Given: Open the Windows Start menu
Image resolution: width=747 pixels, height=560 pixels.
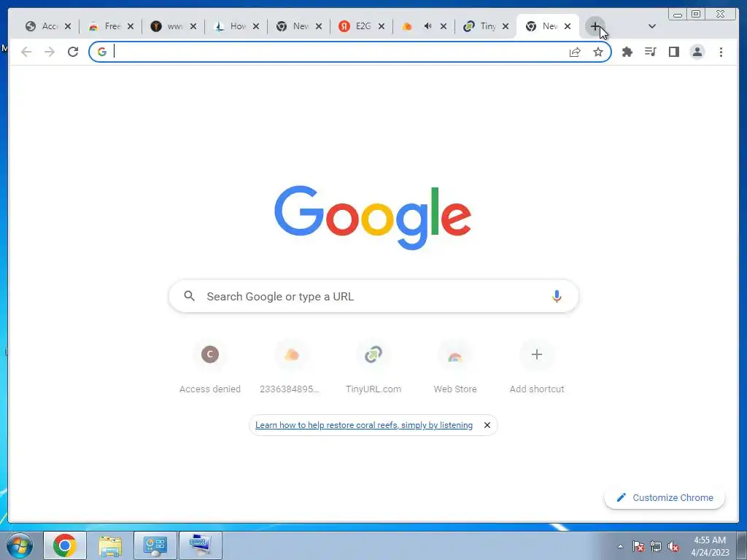Looking at the screenshot, I should point(19,545).
